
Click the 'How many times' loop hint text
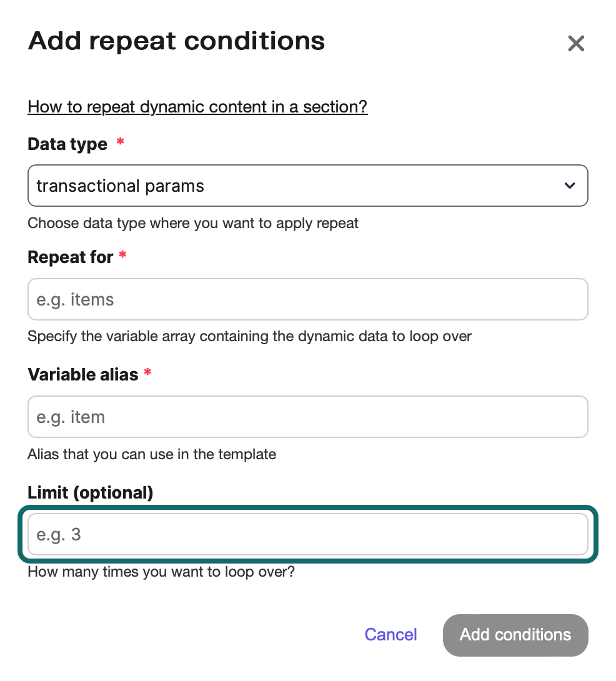(x=161, y=572)
